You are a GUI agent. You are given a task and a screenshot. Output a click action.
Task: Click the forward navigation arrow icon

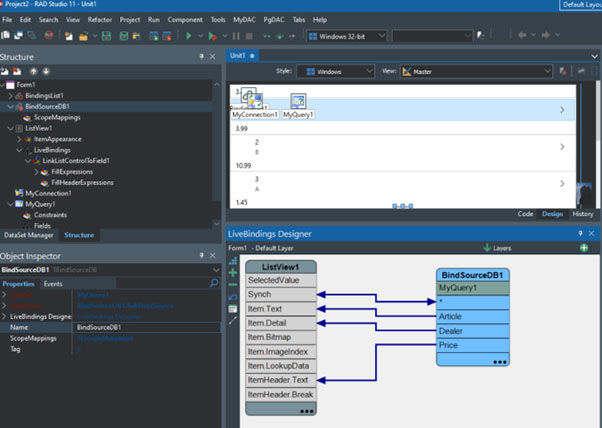pos(546,35)
